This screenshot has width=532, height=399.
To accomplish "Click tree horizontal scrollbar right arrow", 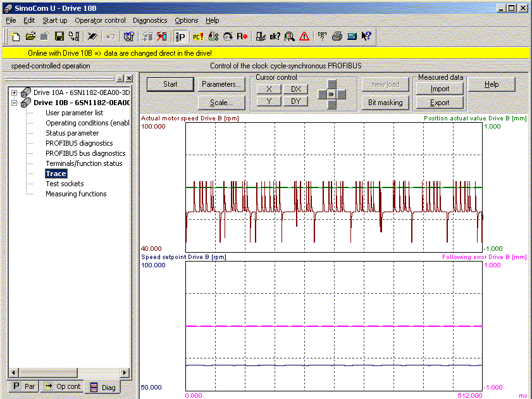I will point(125,372).
